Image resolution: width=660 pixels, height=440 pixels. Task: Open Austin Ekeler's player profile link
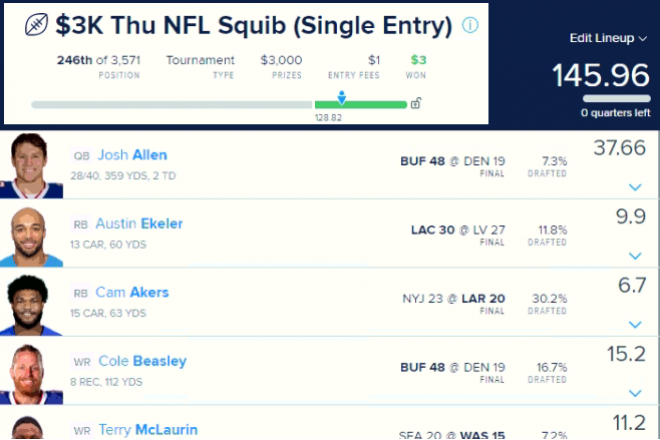click(139, 224)
